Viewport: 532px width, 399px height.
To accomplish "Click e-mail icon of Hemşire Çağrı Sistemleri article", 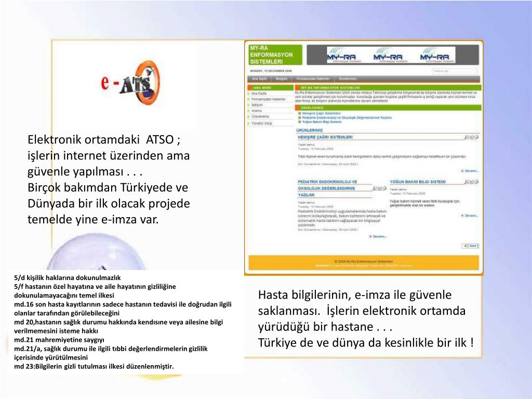I will click(476, 137).
